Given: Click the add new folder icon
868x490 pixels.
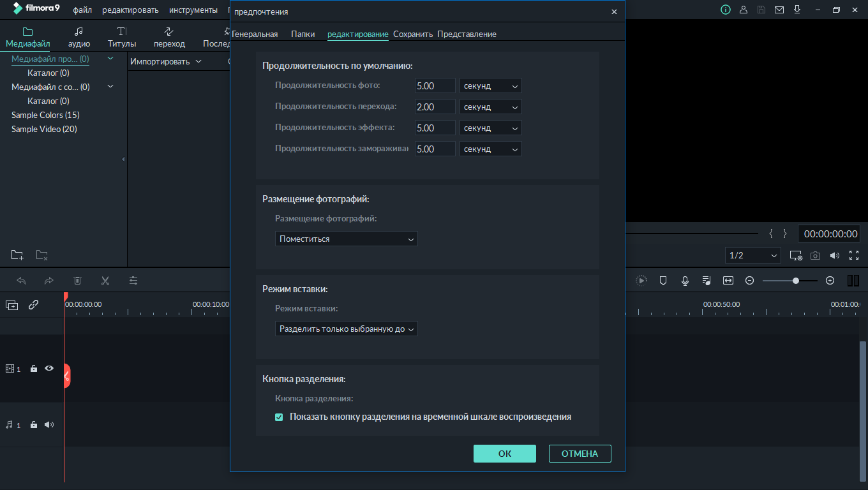Looking at the screenshot, I should pyautogui.click(x=17, y=255).
